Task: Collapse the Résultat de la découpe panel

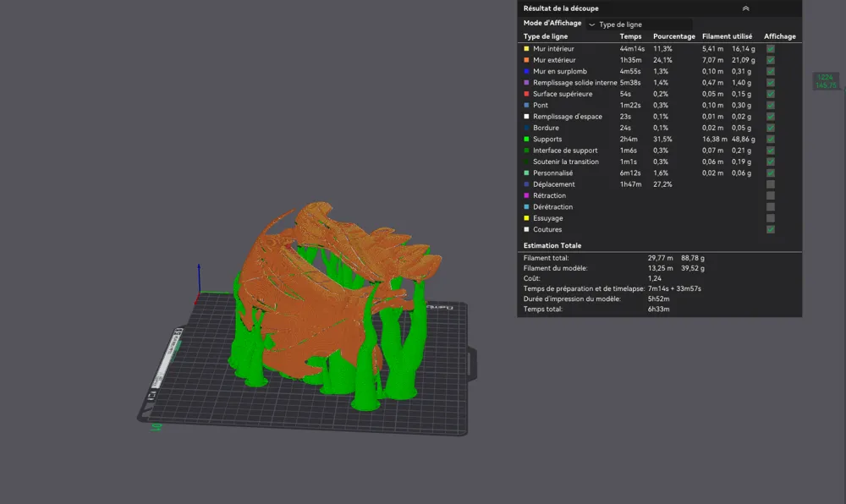Action: pyautogui.click(x=745, y=8)
